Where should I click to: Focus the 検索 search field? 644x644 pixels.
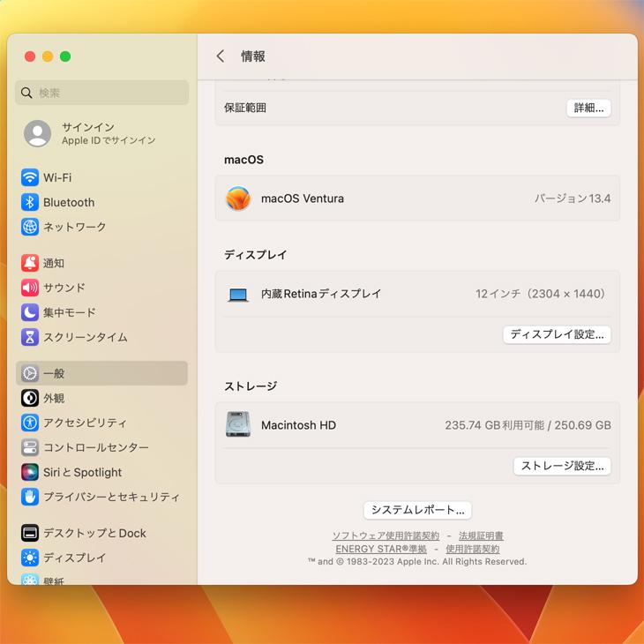(x=101, y=93)
